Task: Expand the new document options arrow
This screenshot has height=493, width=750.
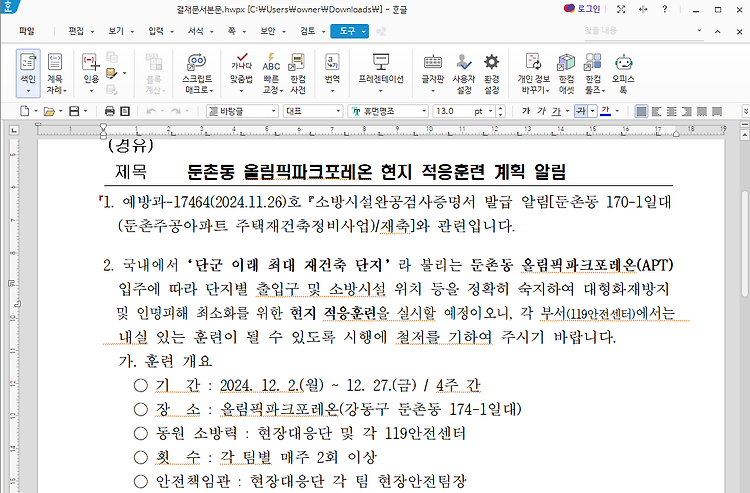Action: coord(36,111)
